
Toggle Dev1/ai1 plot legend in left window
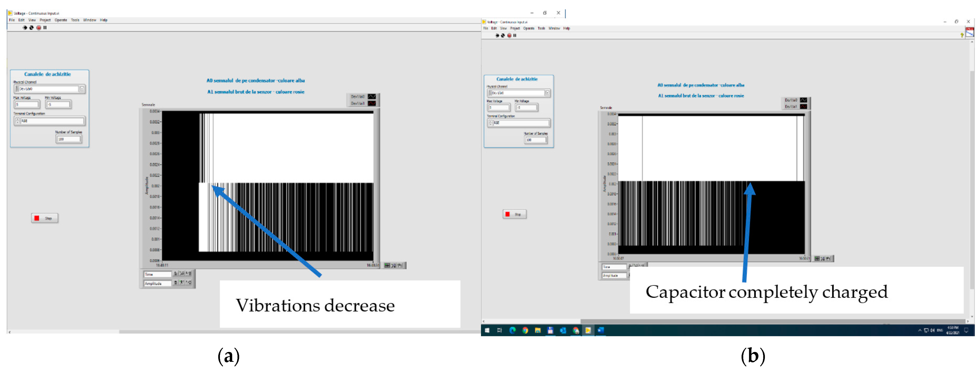pos(371,103)
